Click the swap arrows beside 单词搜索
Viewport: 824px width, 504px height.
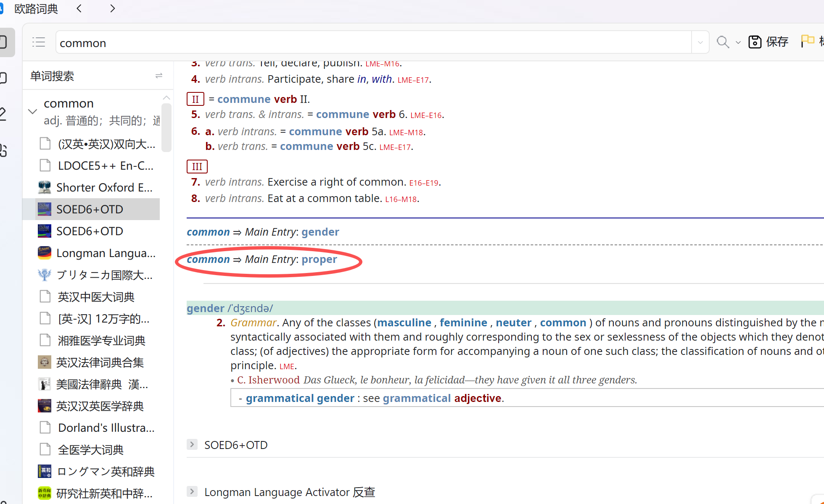click(159, 76)
